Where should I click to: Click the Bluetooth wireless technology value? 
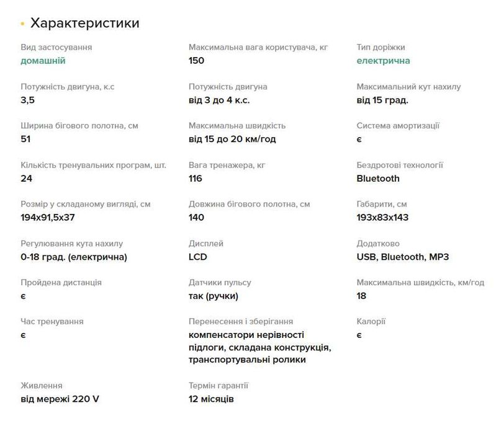click(x=378, y=179)
